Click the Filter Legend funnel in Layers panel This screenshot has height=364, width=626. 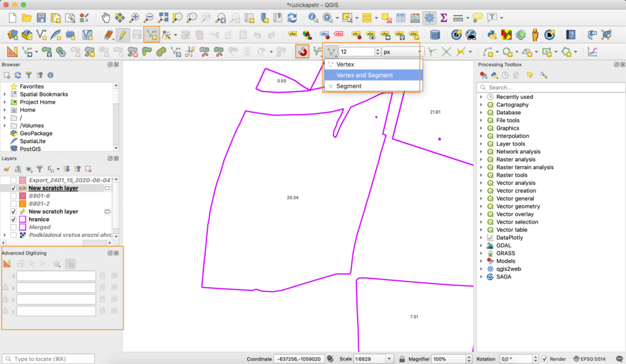(x=39, y=169)
